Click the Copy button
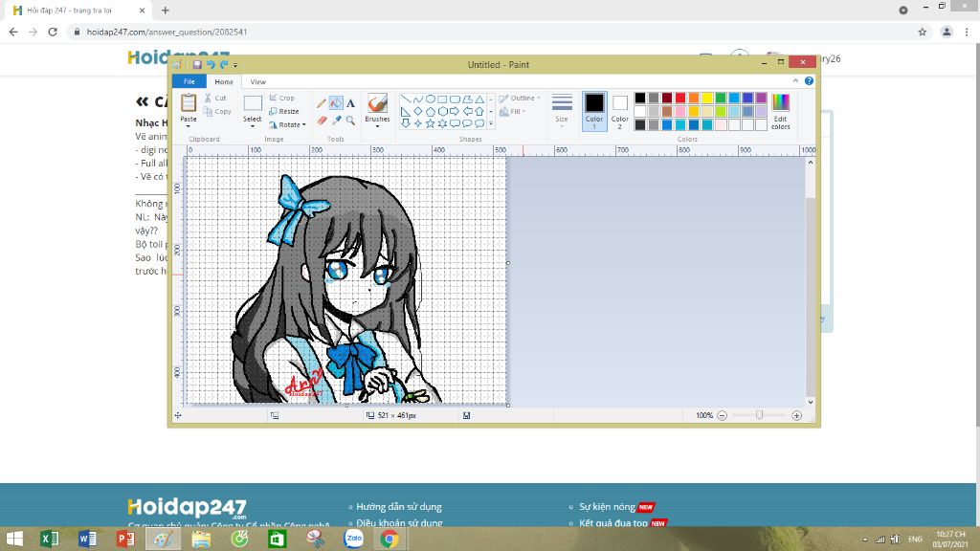This screenshot has height=551, width=980. point(217,112)
